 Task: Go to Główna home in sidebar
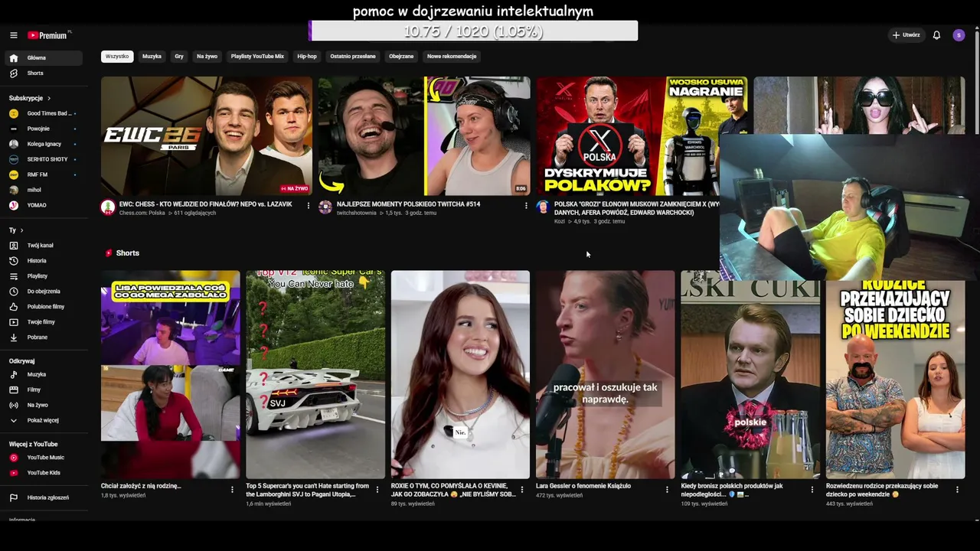pyautogui.click(x=44, y=58)
